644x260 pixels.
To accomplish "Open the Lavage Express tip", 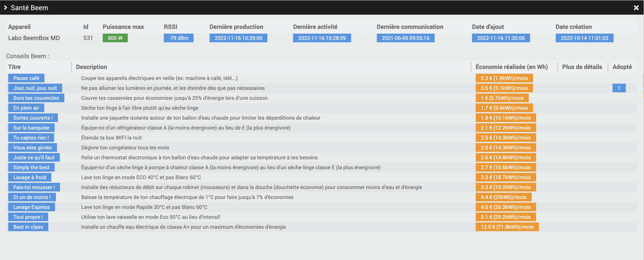I will tap(32, 207).
